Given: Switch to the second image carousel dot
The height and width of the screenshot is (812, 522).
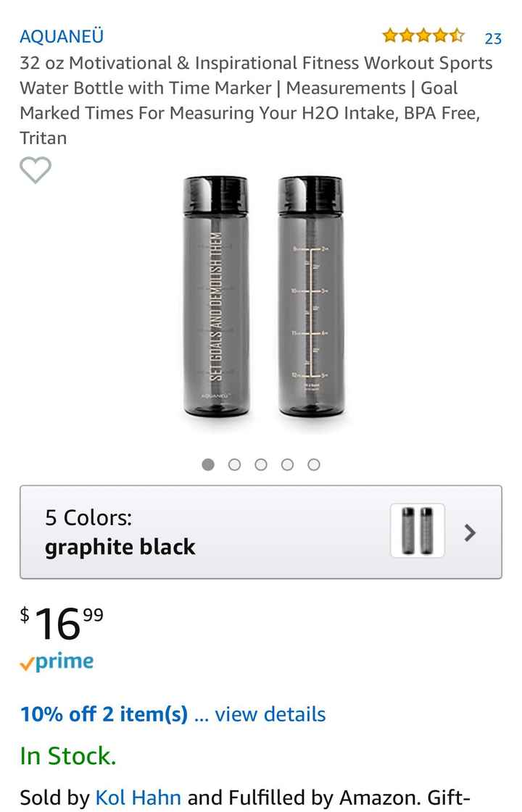Looking at the screenshot, I should point(234,464).
